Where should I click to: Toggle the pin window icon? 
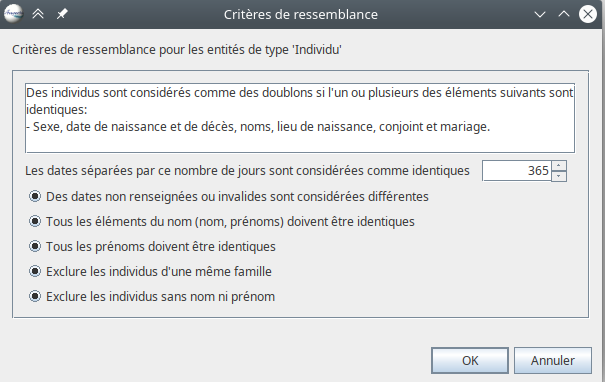62,14
